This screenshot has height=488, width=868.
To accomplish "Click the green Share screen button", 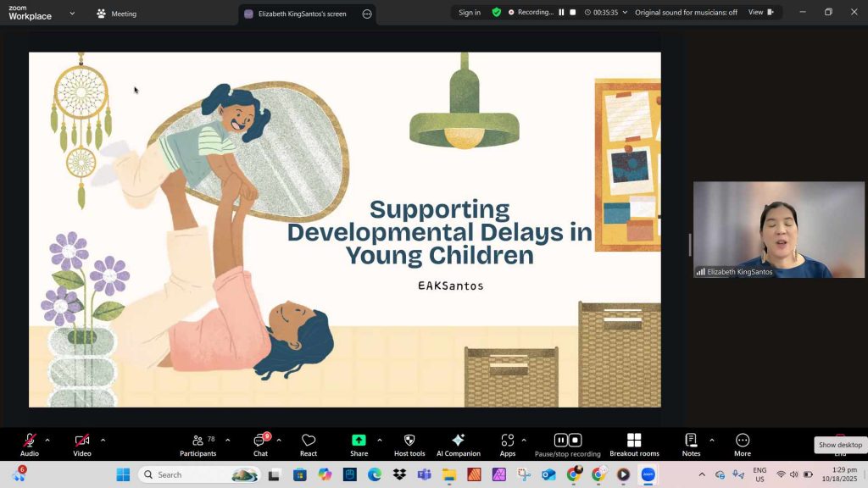I will pyautogui.click(x=359, y=445).
